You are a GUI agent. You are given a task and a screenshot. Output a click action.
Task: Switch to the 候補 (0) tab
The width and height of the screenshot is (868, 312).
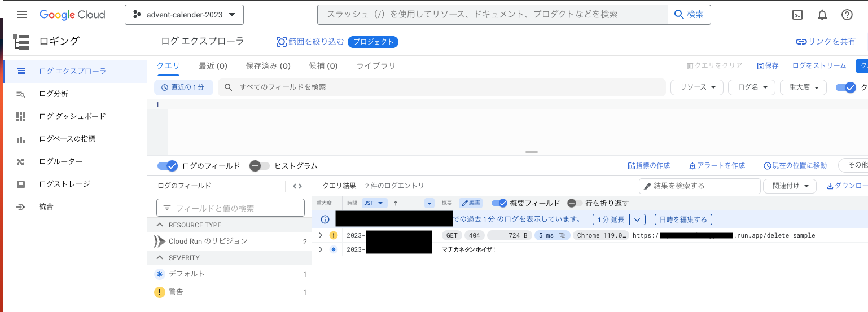[323, 65]
